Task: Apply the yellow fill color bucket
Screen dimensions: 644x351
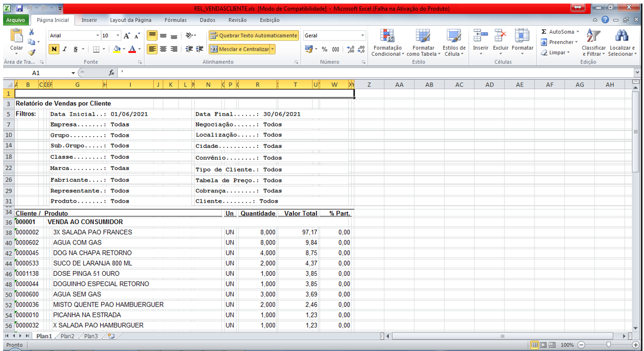Action: [117, 49]
